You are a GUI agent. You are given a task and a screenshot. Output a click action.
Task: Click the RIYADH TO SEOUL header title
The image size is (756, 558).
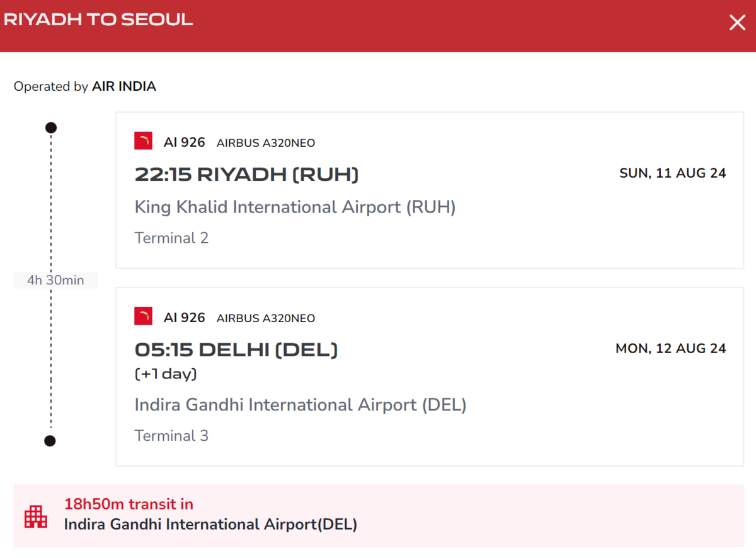point(98,20)
